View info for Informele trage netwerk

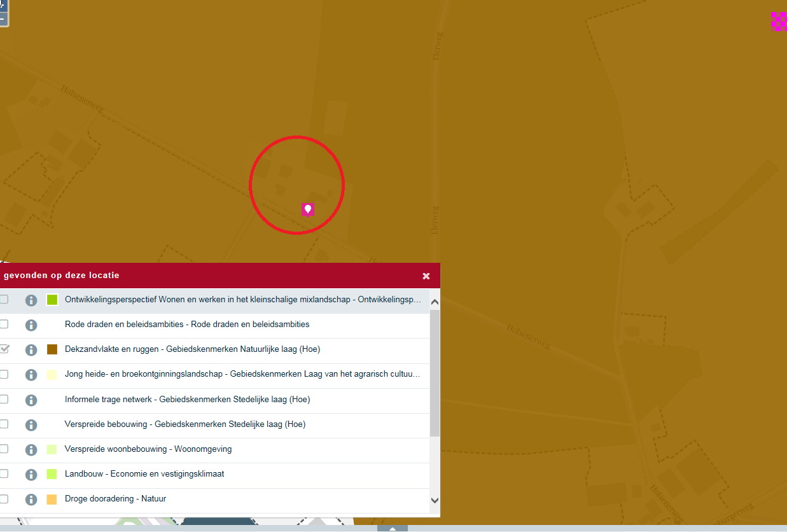(31, 400)
